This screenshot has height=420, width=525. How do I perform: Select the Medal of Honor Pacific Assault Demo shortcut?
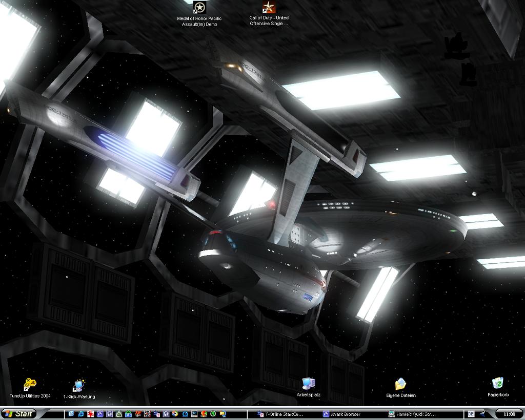(199, 14)
